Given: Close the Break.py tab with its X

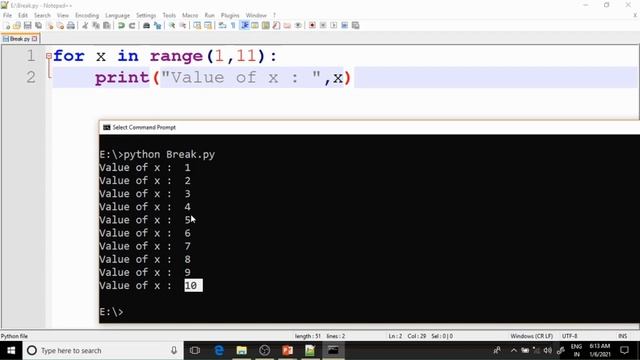Looking at the screenshot, I should coord(35,39).
